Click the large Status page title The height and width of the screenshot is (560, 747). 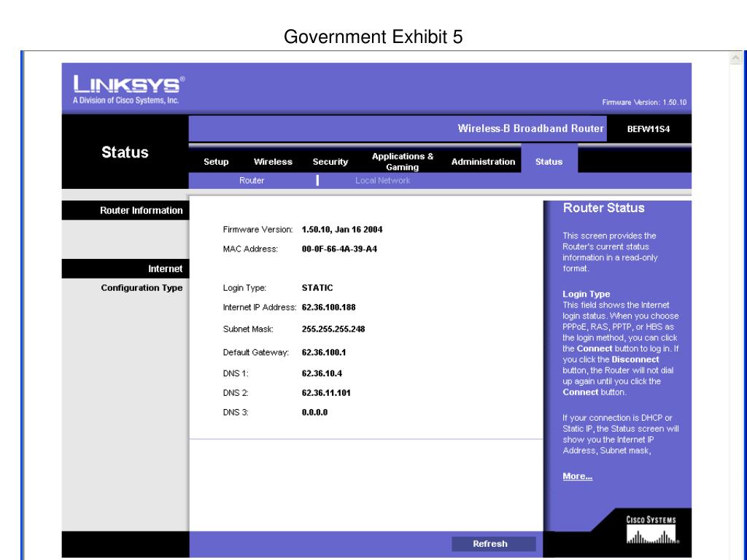click(x=125, y=152)
